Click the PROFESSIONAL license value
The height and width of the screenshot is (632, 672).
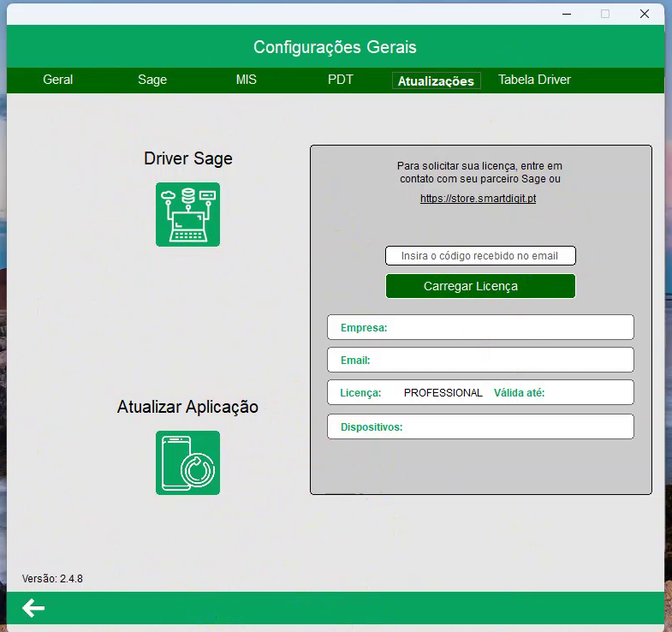pyautogui.click(x=443, y=393)
